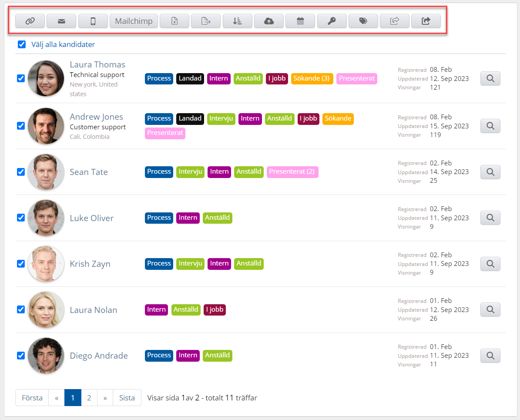
Task: Click Krish Zayn's profile photo
Action: pos(46,264)
